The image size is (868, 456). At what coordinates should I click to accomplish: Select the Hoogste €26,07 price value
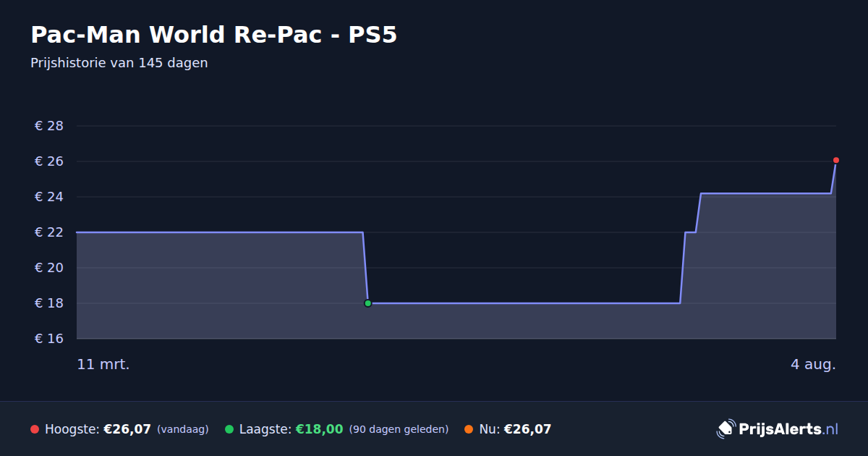tap(127, 429)
